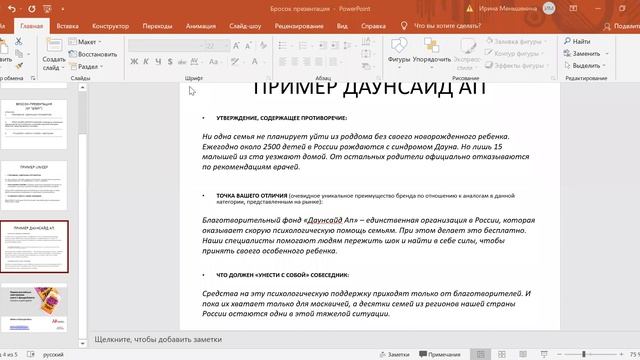Click Найти find button
The height and width of the screenshot is (360, 640).
click(x=577, y=41)
